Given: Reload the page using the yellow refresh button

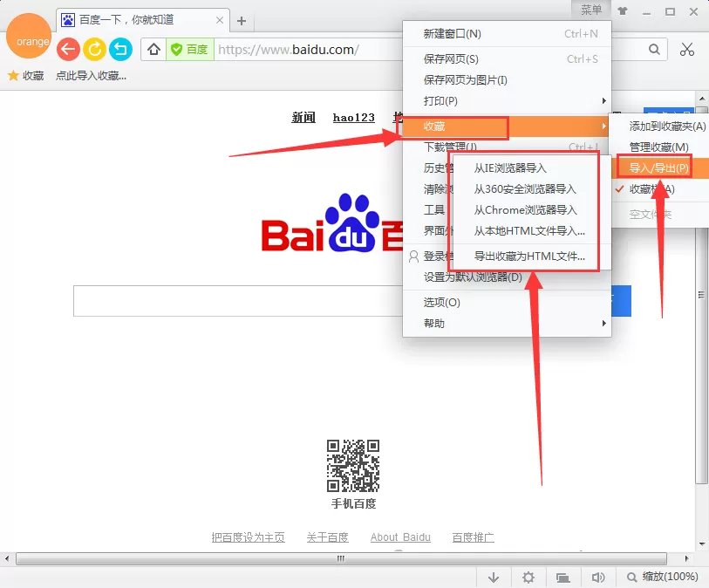Looking at the screenshot, I should 94,50.
